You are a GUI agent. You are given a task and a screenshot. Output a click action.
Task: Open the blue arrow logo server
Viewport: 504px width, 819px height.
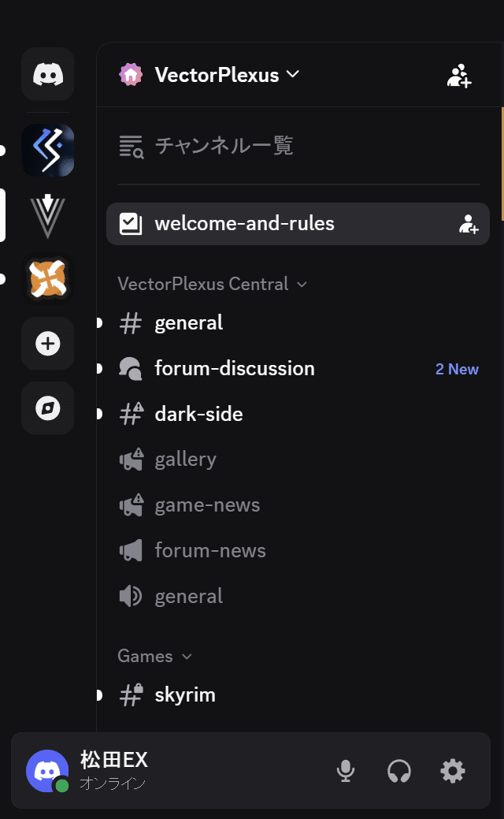48,150
